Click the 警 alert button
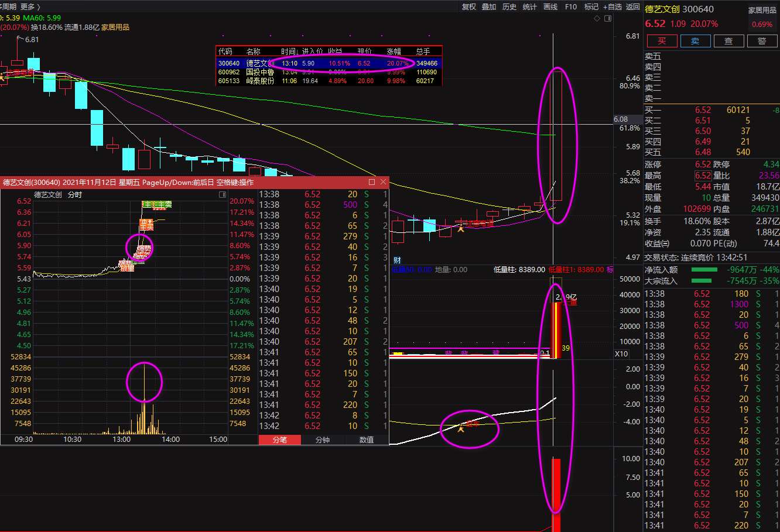 pyautogui.click(x=762, y=41)
